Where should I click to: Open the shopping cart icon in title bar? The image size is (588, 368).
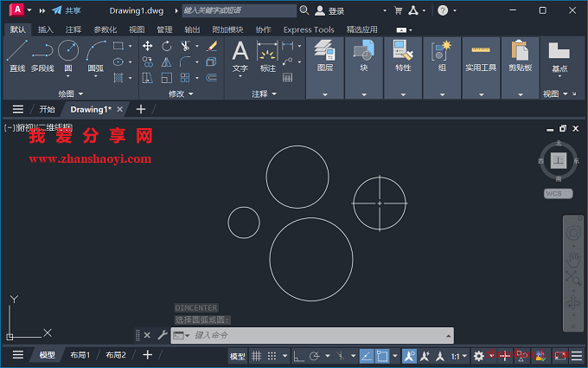399,10
